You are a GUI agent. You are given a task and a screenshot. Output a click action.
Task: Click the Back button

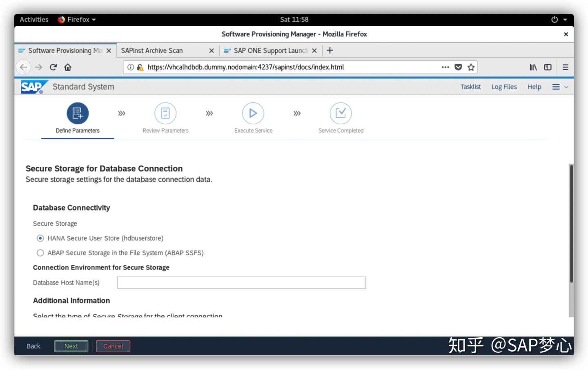pos(33,346)
